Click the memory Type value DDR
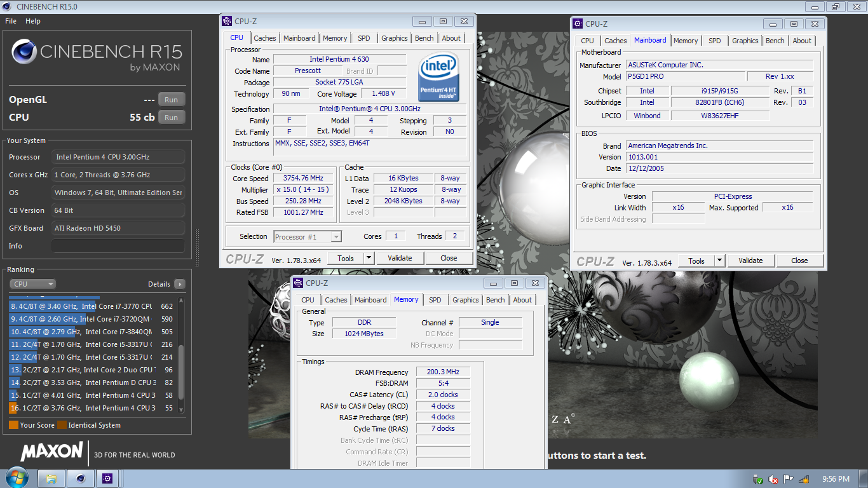The height and width of the screenshot is (488, 868). (x=365, y=322)
